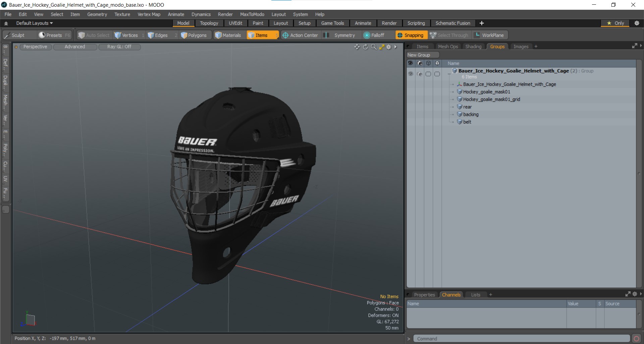The image size is (644, 344).
Task: Open the Geometry menu
Action: pyautogui.click(x=97, y=14)
